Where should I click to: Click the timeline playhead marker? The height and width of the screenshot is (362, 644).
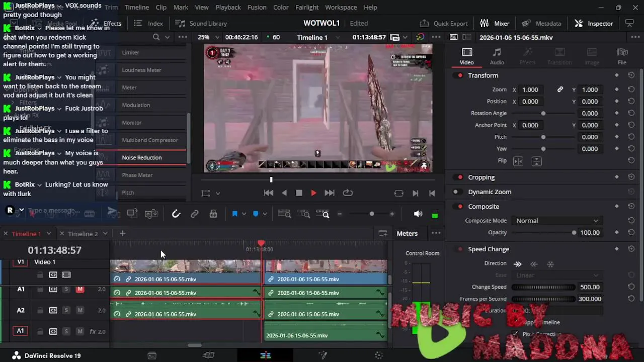261,243
